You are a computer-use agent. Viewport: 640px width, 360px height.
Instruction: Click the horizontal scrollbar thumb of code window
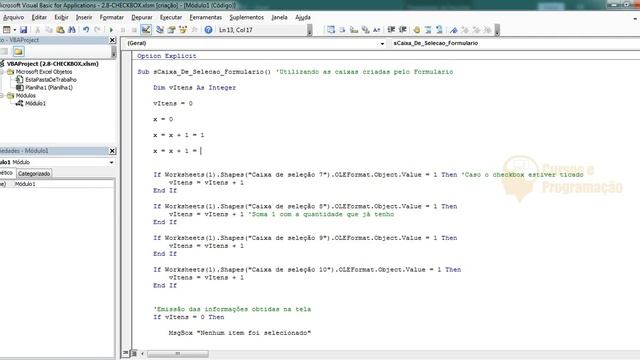pos(178,353)
